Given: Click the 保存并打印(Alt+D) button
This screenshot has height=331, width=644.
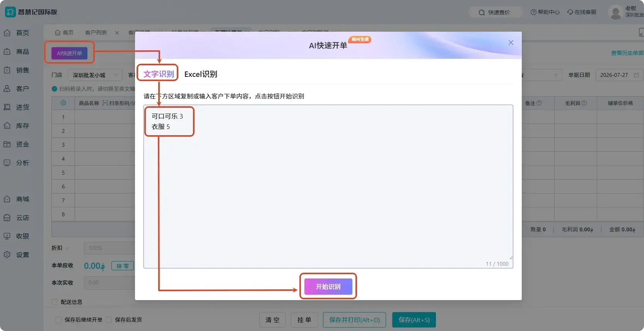Looking at the screenshot, I should pos(354,320).
